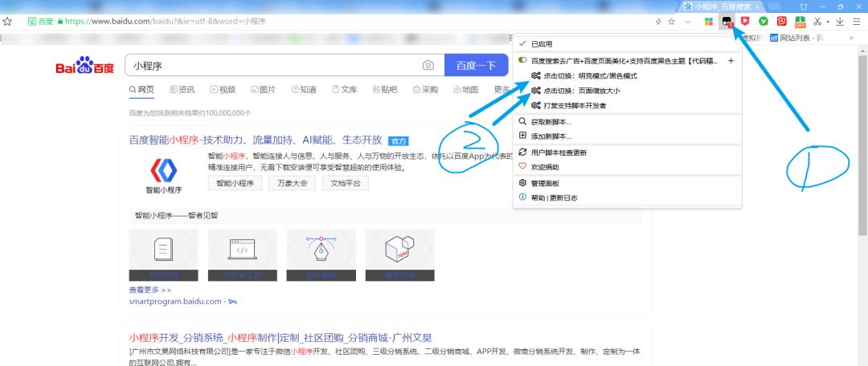Screen dimensions: 868x366
Task: Click the star icon inside address bar
Action: point(671,22)
